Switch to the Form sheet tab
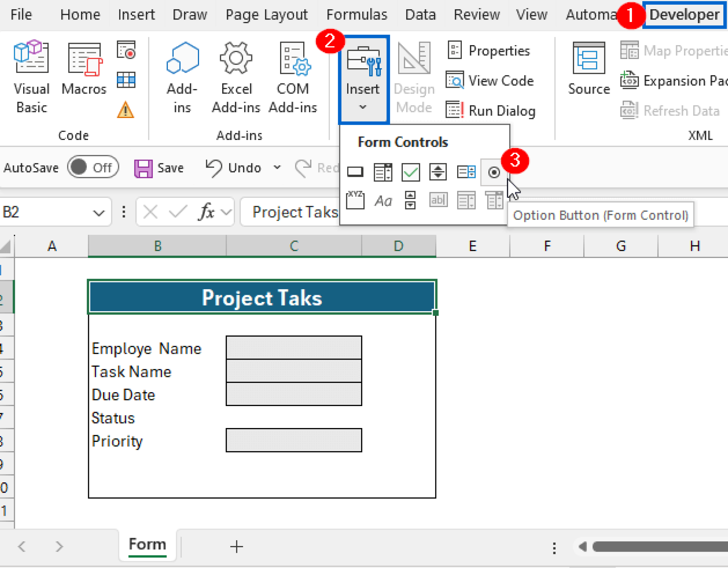 pos(147,544)
